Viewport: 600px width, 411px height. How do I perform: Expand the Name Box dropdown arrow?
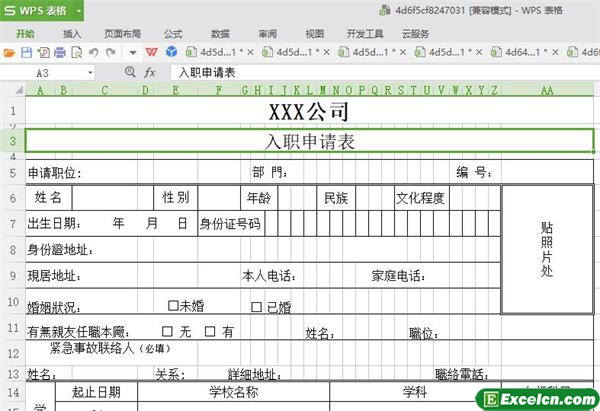point(90,72)
